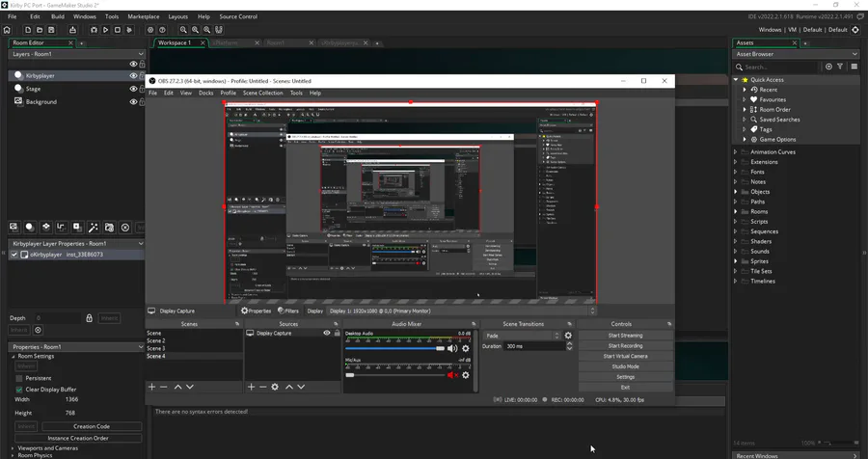Create a new asset layer icon
Viewport: 868px width, 459px height.
click(77, 227)
